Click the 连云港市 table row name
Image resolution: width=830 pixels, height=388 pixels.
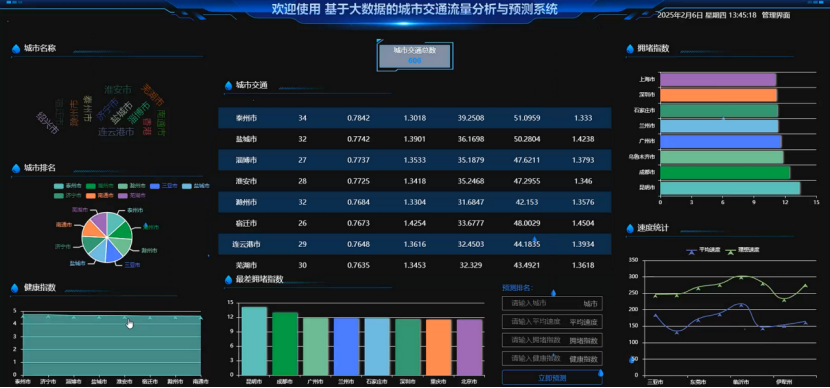pos(247,244)
